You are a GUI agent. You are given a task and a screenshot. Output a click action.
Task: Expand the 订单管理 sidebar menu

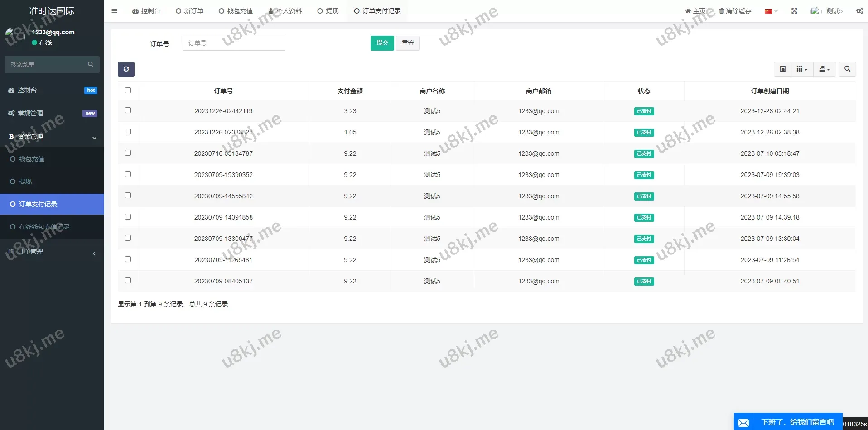pos(52,252)
